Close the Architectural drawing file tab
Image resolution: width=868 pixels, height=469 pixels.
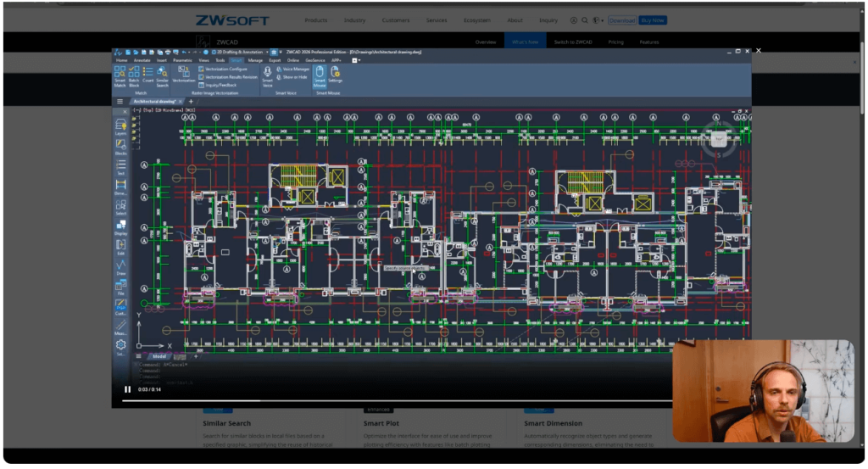[x=180, y=101]
